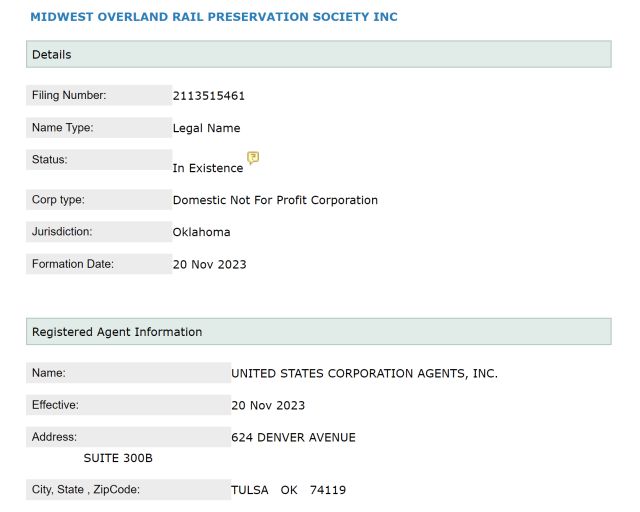Click the status help icon beside In Existence
Screen dimensions: 640x512
click(253, 158)
